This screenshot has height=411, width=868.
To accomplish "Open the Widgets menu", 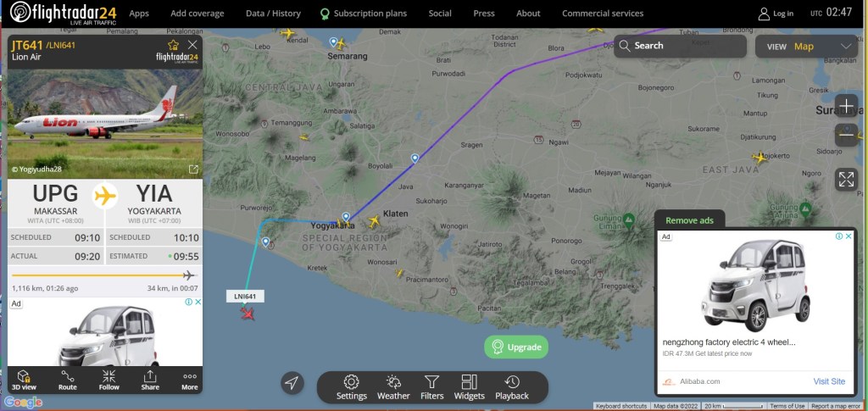I will [470, 387].
